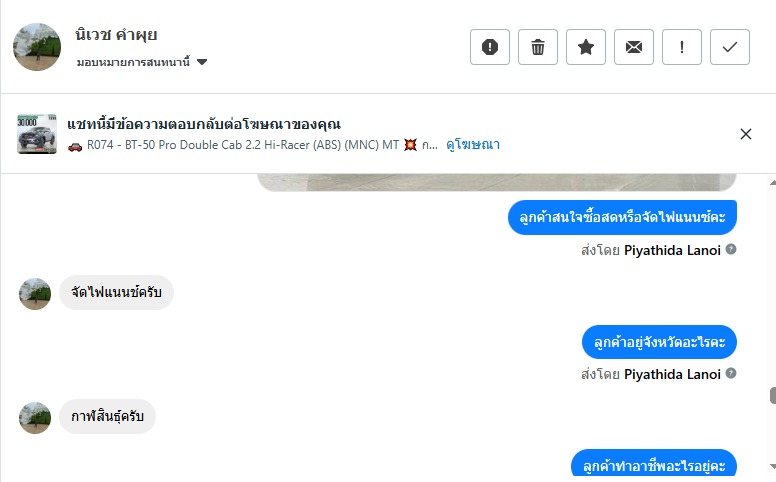This screenshot has height=482, width=776.
Task: Delete conversation using trash icon
Action: (x=538, y=47)
